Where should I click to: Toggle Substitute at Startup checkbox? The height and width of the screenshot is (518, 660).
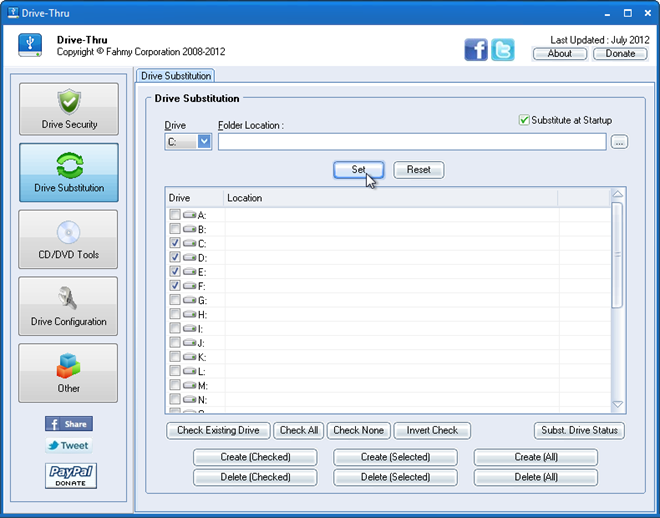pos(524,120)
